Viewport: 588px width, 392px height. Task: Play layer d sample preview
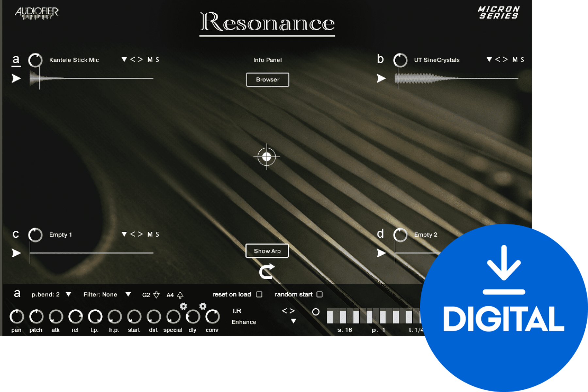pos(381,253)
